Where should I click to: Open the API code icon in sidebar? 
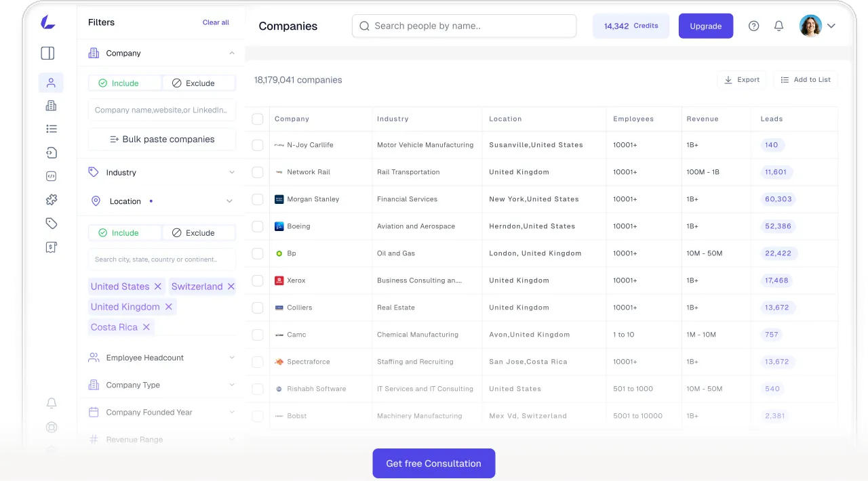pos(51,176)
